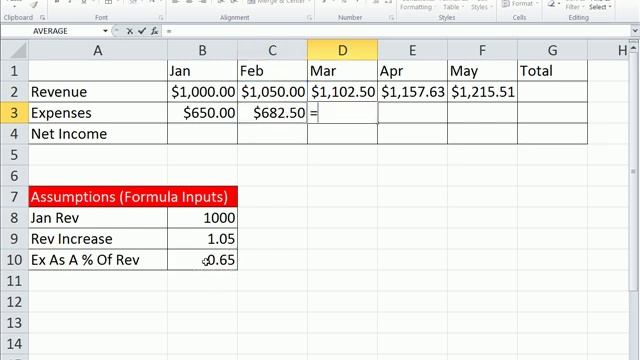Confirm the formula with the checkmark icon
Image resolution: width=640 pixels, height=360 pixels.
142,31
